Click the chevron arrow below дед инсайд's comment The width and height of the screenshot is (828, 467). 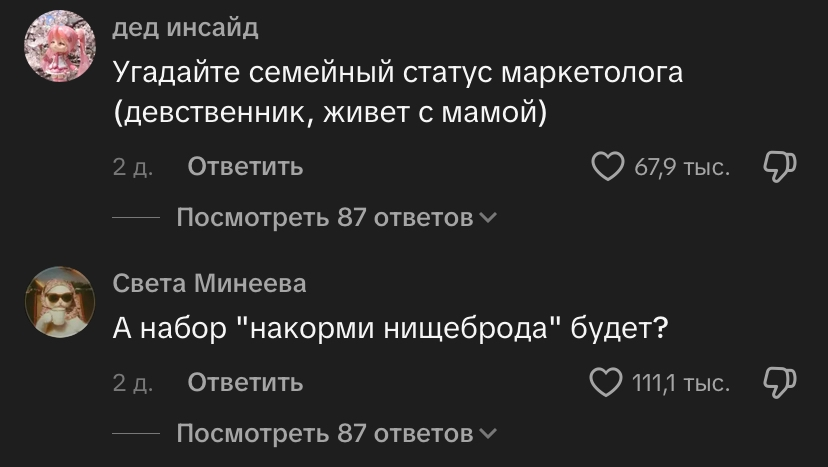click(x=488, y=218)
